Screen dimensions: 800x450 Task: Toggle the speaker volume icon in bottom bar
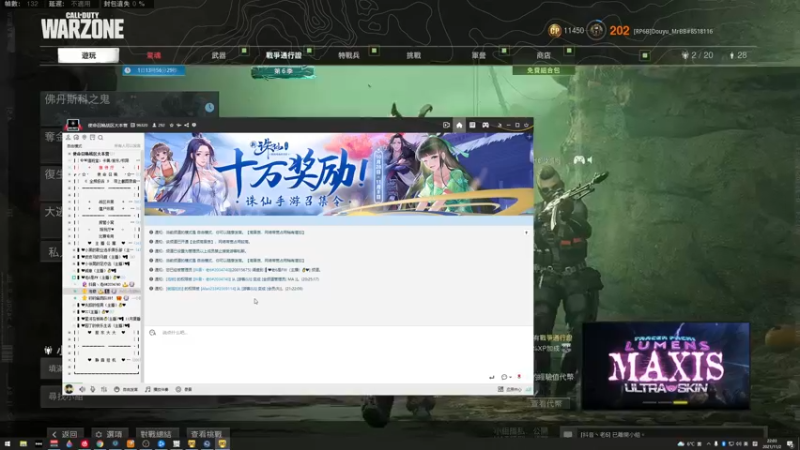pyautogui.click(x=82, y=389)
